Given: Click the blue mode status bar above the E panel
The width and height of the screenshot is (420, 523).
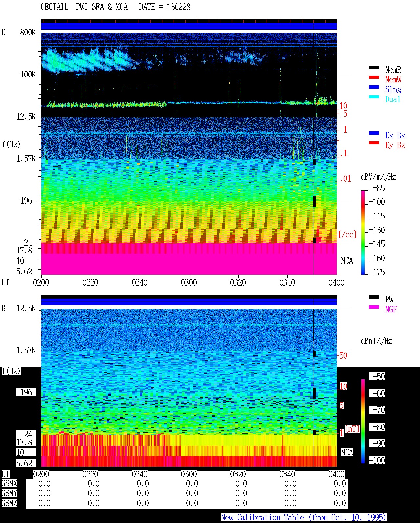Looking at the screenshot, I should click(189, 26).
